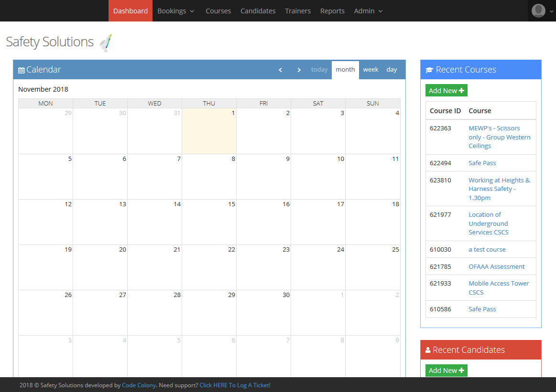
Task: Click HERE To Log A Ticket link
Action: (235, 385)
